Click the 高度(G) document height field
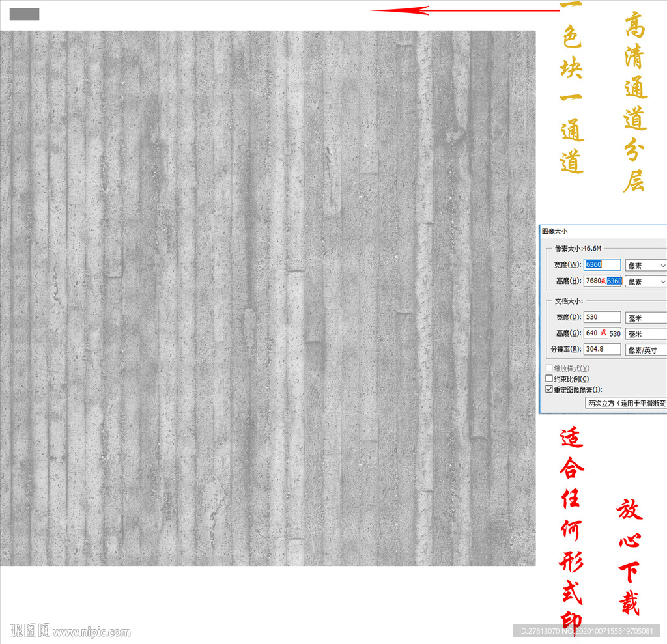667x644 pixels. click(x=603, y=333)
